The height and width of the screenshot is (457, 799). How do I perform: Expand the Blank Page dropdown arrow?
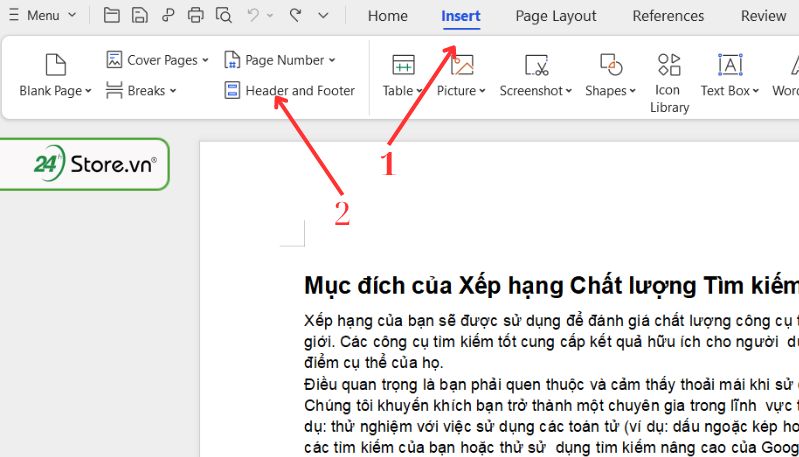pos(88,91)
